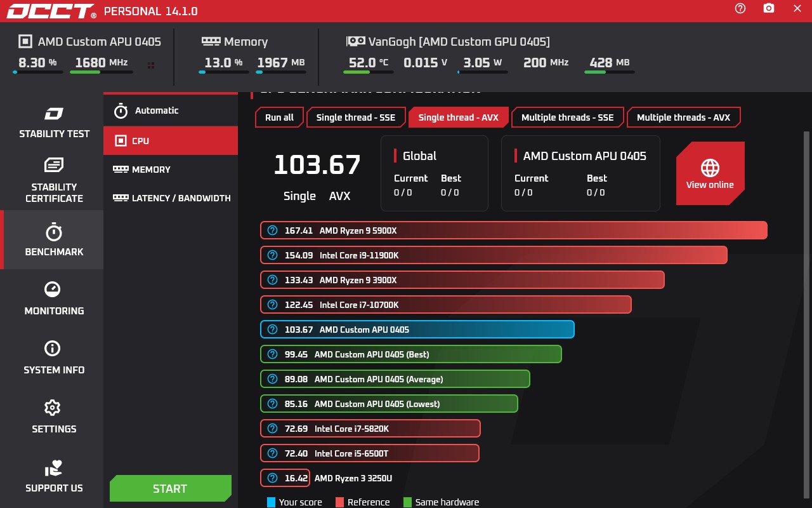812x508 pixels.
Task: Click the large 103.67 score number
Action: [x=317, y=165]
